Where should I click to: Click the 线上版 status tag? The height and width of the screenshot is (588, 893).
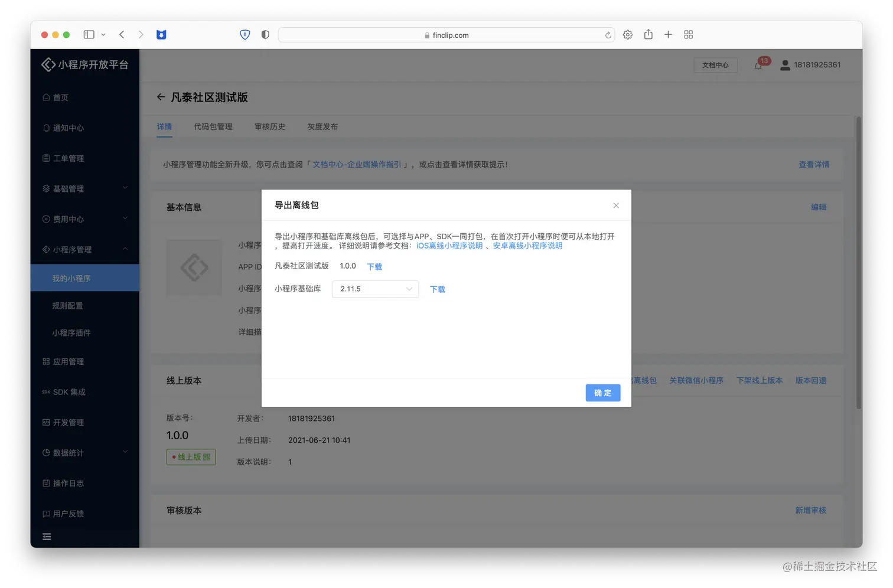point(191,457)
